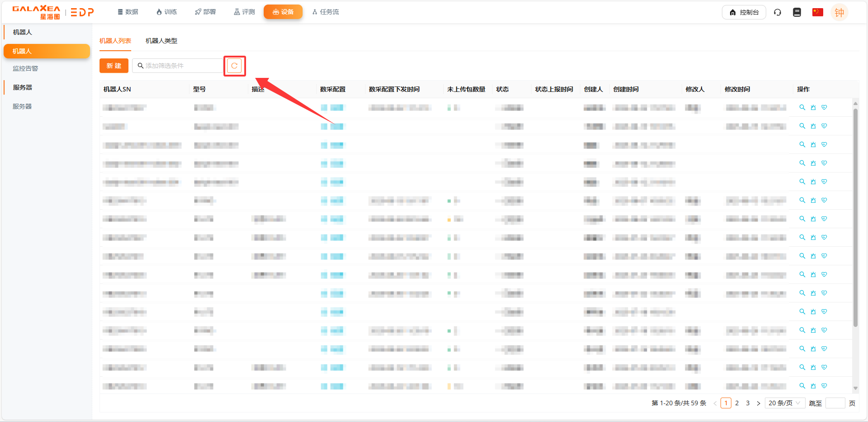Image resolution: width=868 pixels, height=422 pixels.
Task: Open the user avatar labeled 钟
Action: [x=839, y=12]
